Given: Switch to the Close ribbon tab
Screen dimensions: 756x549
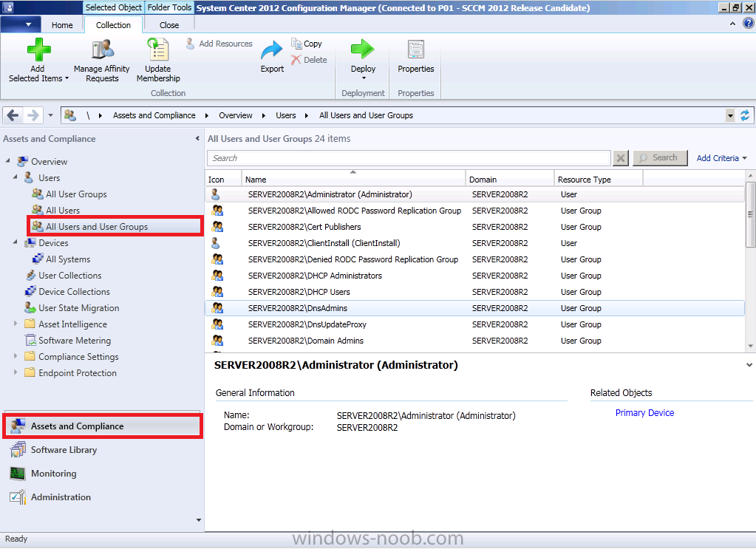Looking at the screenshot, I should 169,25.
